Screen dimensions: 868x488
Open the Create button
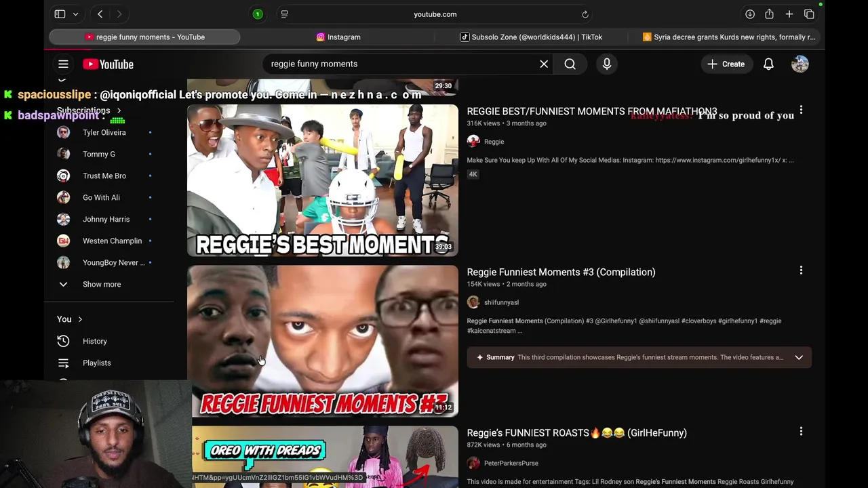tap(726, 64)
